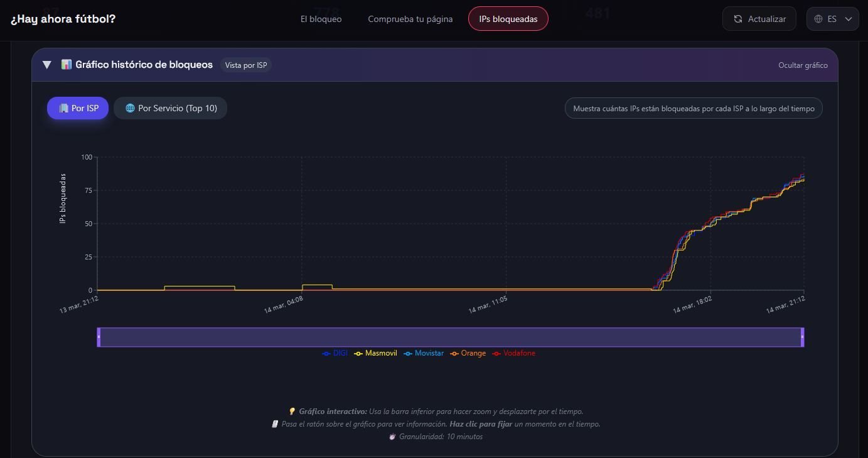Screen dimensions: 868x458
Task: Switch chart to Por Servicio (Top 10)
Action: pyautogui.click(x=170, y=108)
